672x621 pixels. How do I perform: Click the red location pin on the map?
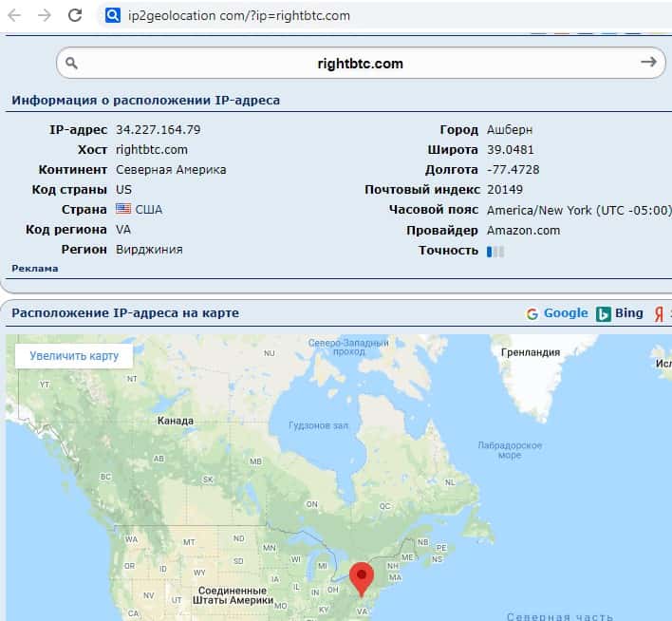pyautogui.click(x=362, y=579)
